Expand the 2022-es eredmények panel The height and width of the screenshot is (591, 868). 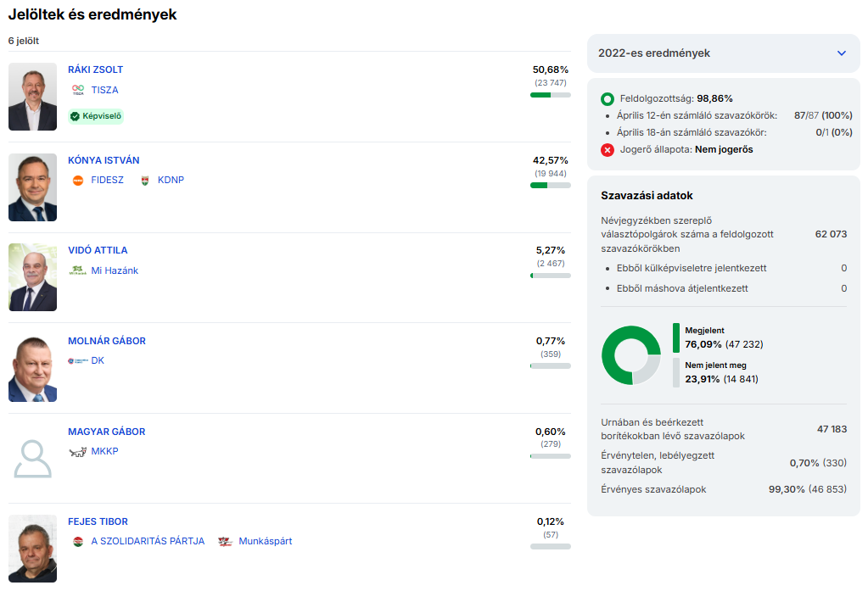(841, 53)
